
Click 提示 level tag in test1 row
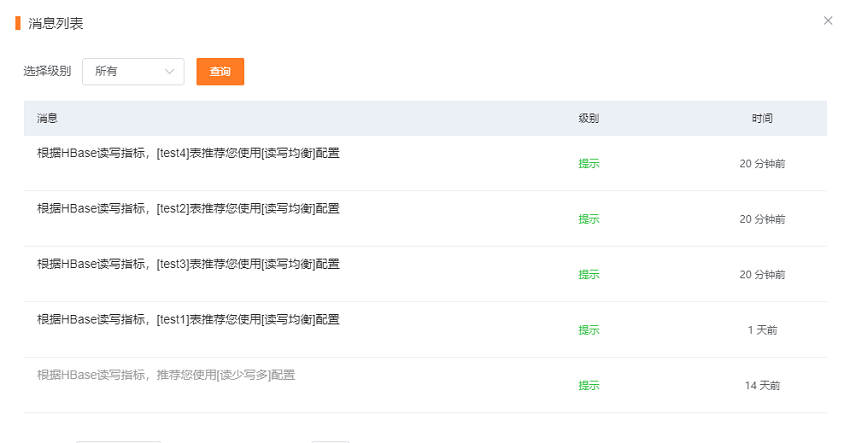pos(589,330)
